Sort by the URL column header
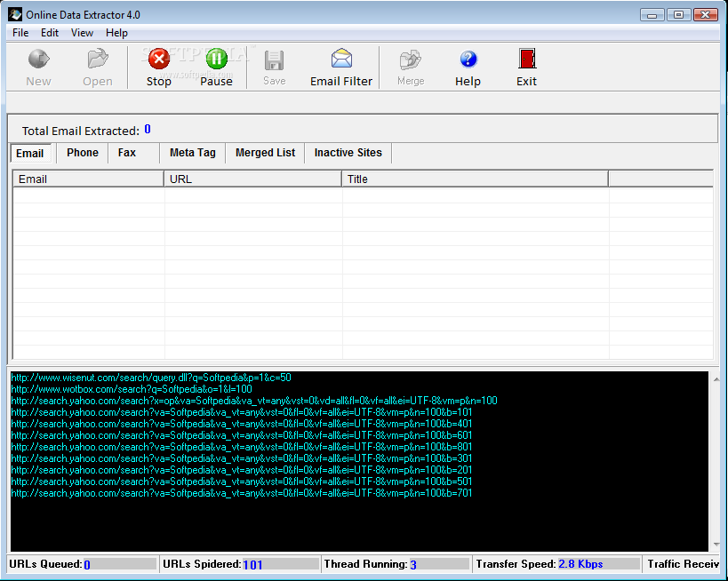 tap(252, 179)
